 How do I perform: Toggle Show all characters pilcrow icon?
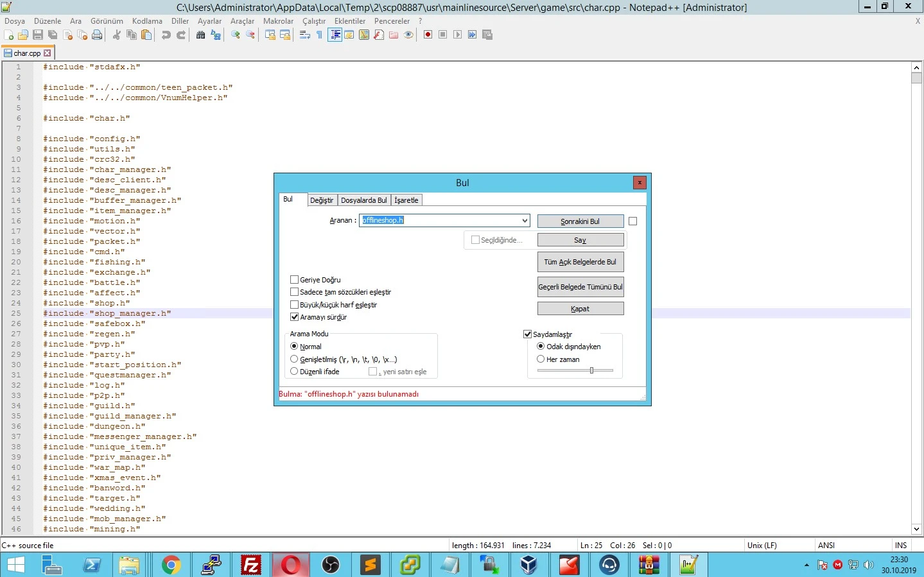click(x=319, y=35)
